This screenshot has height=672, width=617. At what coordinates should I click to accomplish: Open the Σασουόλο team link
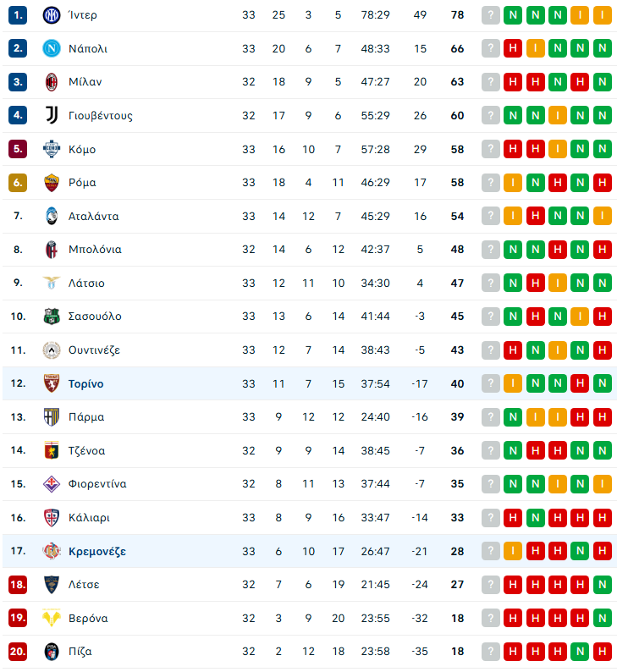(95, 317)
